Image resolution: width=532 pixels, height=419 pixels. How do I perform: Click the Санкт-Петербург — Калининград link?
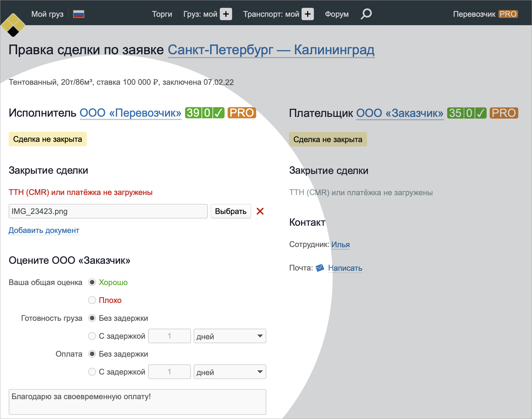coord(271,50)
